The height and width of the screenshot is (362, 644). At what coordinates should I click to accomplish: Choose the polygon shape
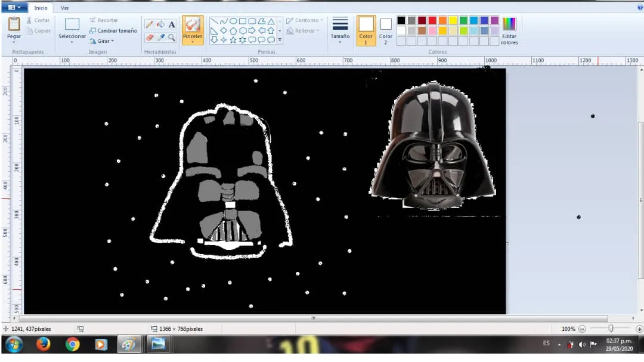[261, 21]
